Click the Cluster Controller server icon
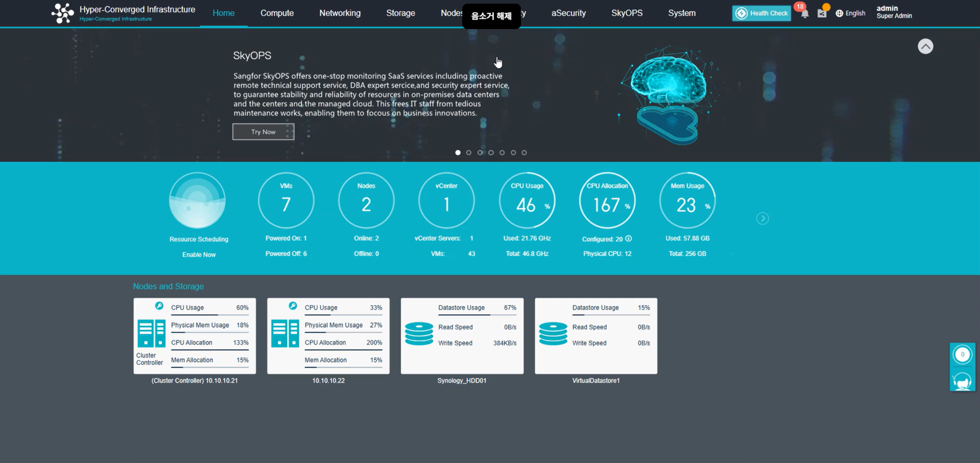This screenshot has width=980, height=463. tap(151, 333)
